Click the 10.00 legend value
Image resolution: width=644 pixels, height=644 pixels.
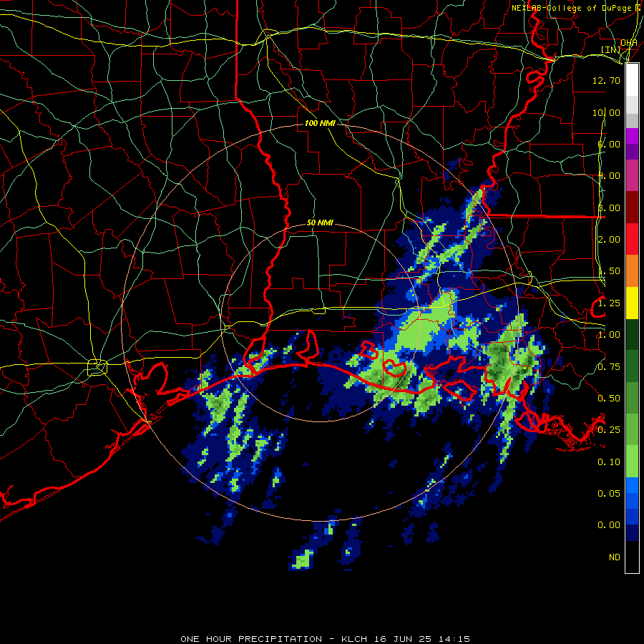pyautogui.click(x=606, y=112)
